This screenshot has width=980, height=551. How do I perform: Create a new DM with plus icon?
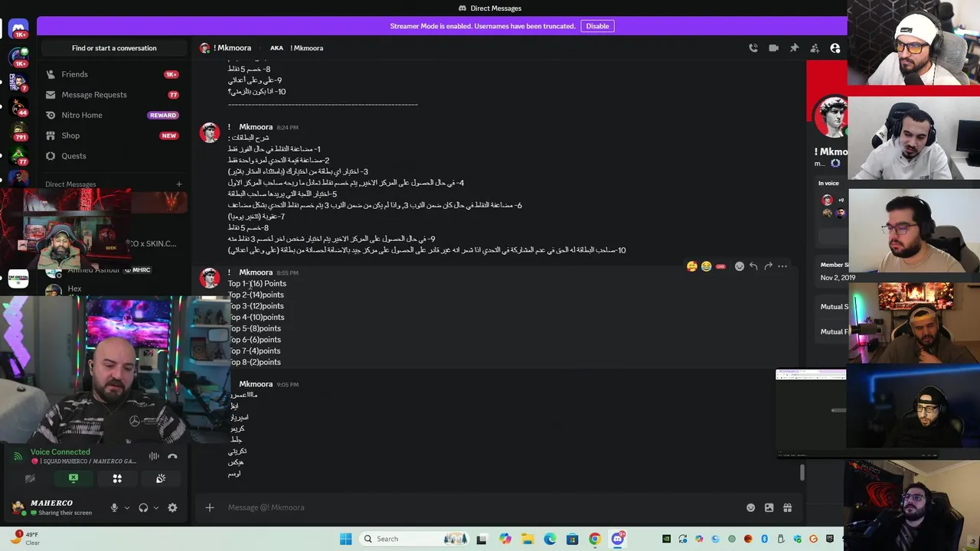[x=179, y=184]
